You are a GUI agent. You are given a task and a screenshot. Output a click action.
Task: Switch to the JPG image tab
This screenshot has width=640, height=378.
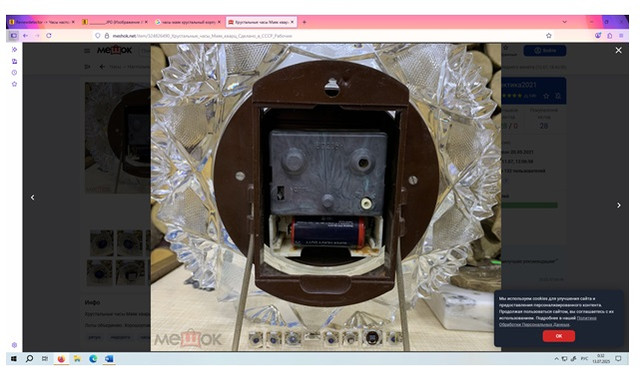(x=116, y=22)
